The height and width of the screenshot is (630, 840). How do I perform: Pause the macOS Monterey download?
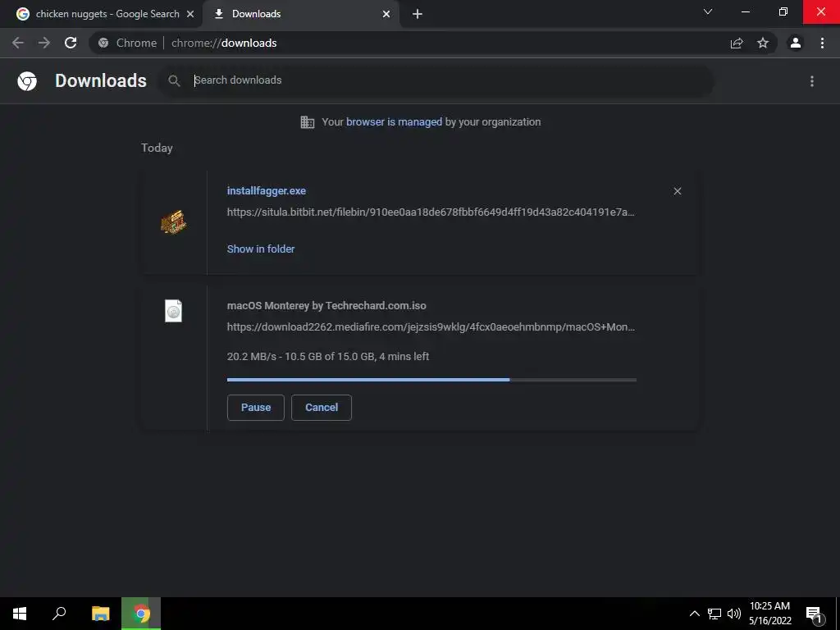(x=256, y=408)
